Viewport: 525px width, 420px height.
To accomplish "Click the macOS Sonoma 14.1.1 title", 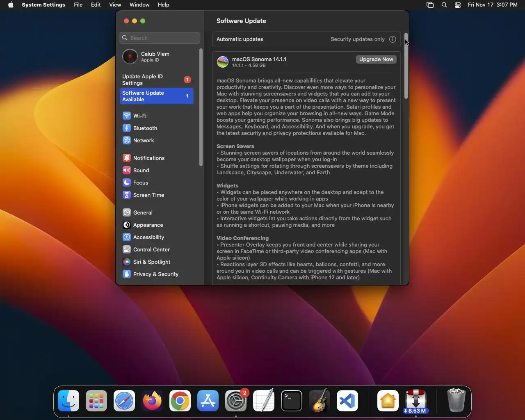I will pos(259,59).
